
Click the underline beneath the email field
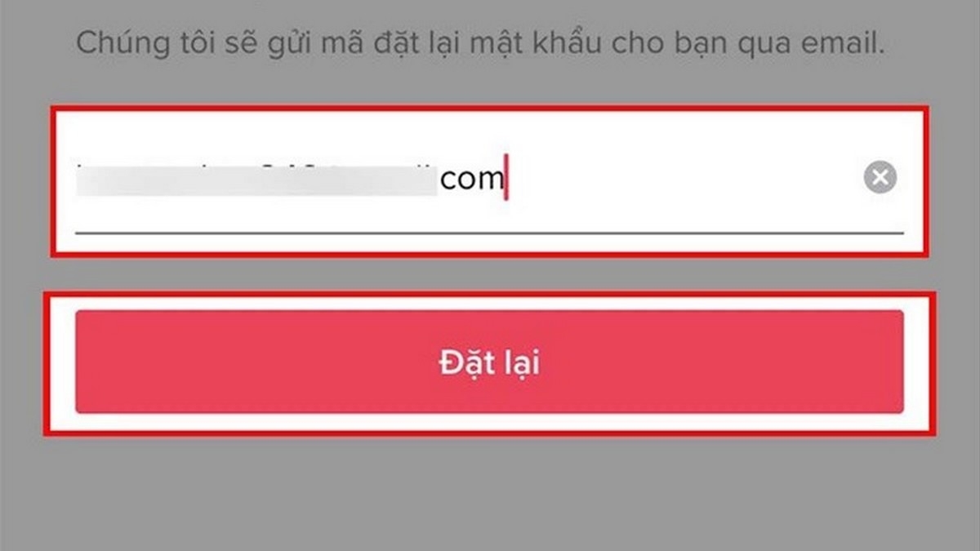(489, 233)
